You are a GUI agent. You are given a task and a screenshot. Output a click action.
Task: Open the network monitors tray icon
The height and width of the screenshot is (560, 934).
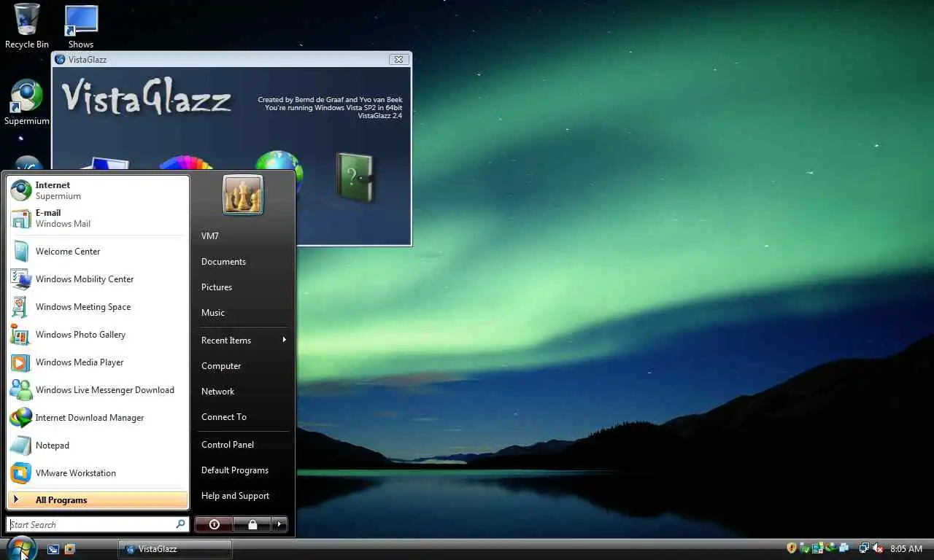coord(864,548)
